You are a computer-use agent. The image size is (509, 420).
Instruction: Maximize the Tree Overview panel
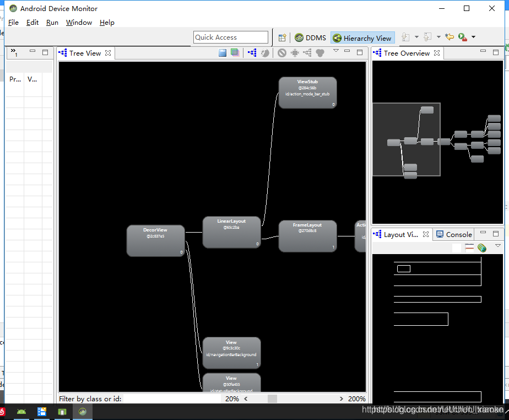496,52
